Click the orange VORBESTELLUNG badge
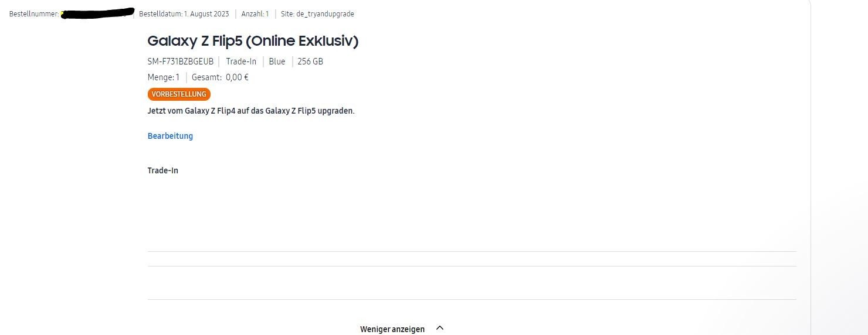Image resolution: width=868 pixels, height=335 pixels. click(179, 94)
